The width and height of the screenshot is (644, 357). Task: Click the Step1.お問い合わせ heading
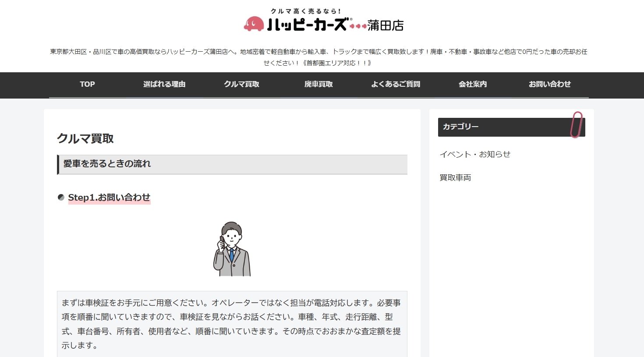tap(109, 198)
